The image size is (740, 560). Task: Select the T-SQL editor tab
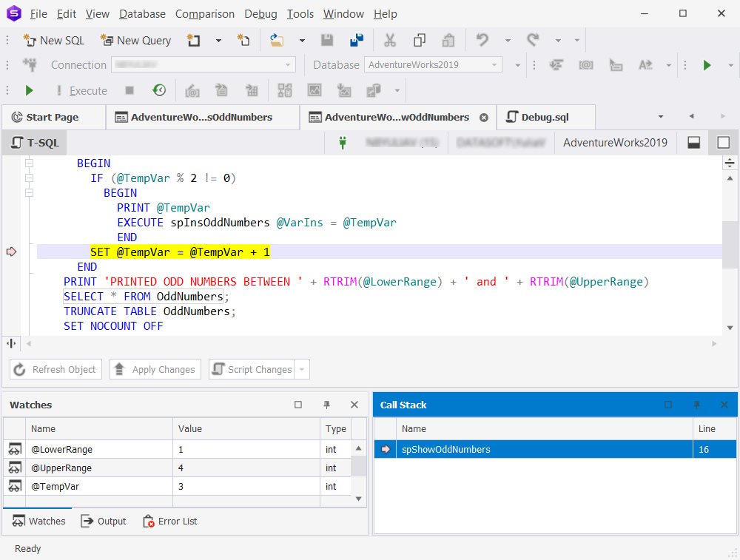coord(35,143)
